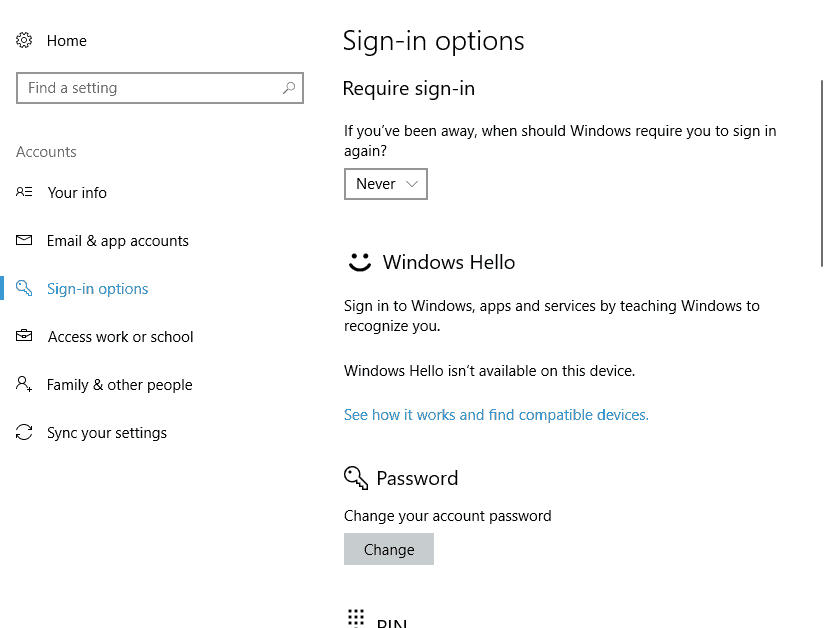Click the search magnifier icon

pyautogui.click(x=289, y=88)
